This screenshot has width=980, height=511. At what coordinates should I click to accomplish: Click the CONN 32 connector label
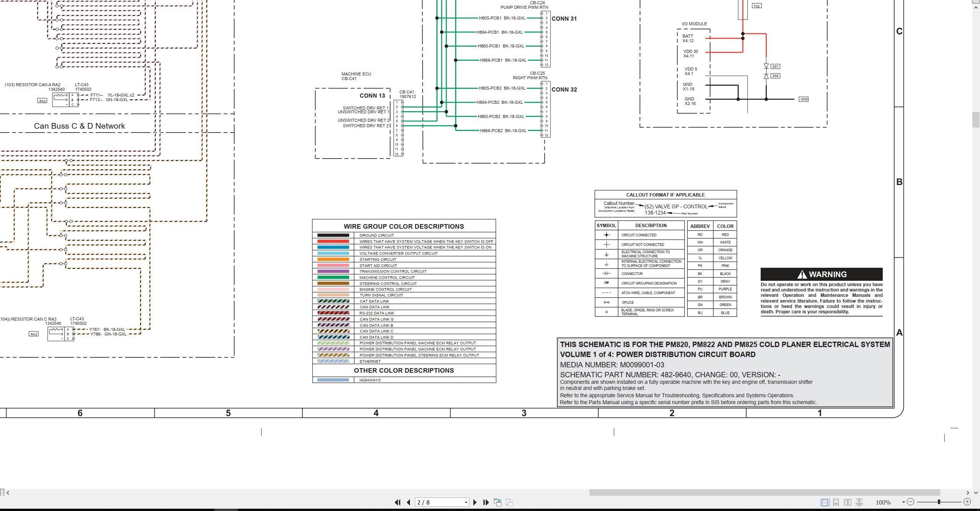tap(564, 90)
